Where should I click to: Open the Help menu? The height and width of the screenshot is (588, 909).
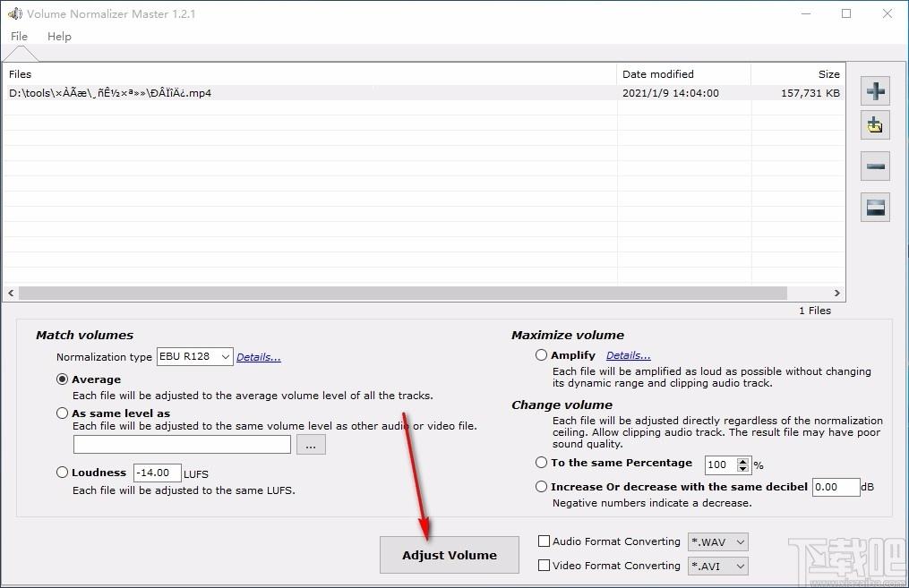coord(59,36)
